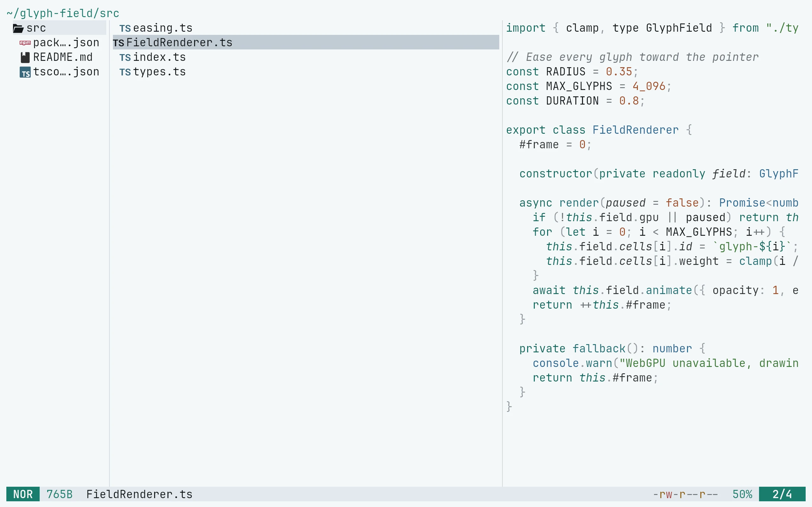Click the TS icon next to index.ts
This screenshot has height=507, width=812.
[125, 58]
